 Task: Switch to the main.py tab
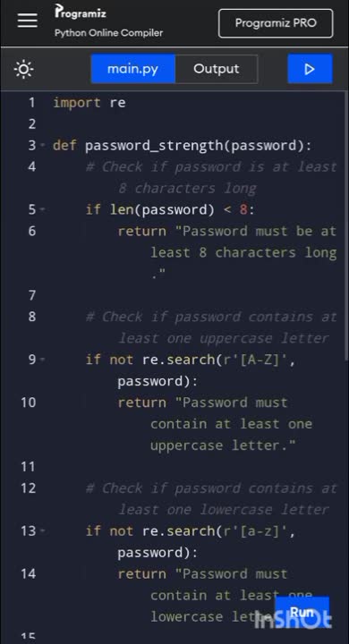[x=132, y=69]
